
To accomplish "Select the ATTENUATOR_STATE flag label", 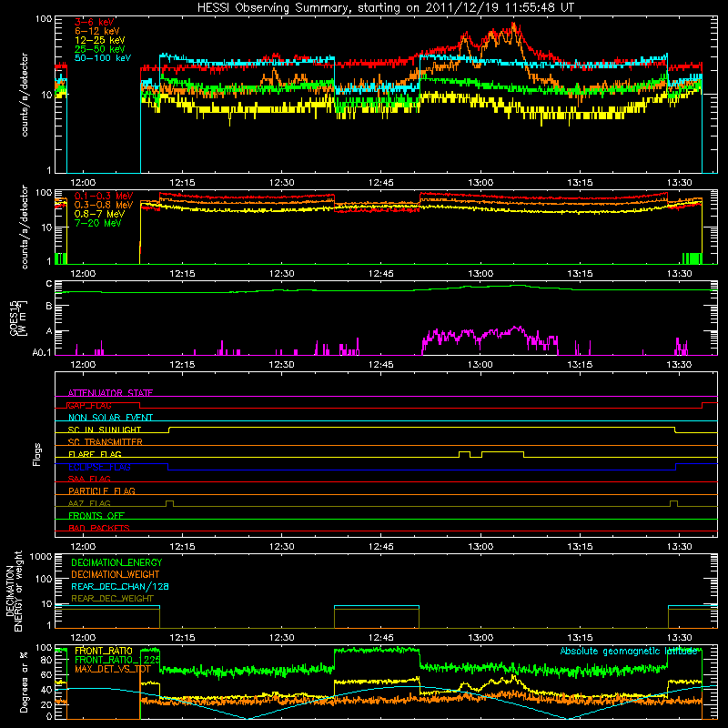I will [110, 393].
